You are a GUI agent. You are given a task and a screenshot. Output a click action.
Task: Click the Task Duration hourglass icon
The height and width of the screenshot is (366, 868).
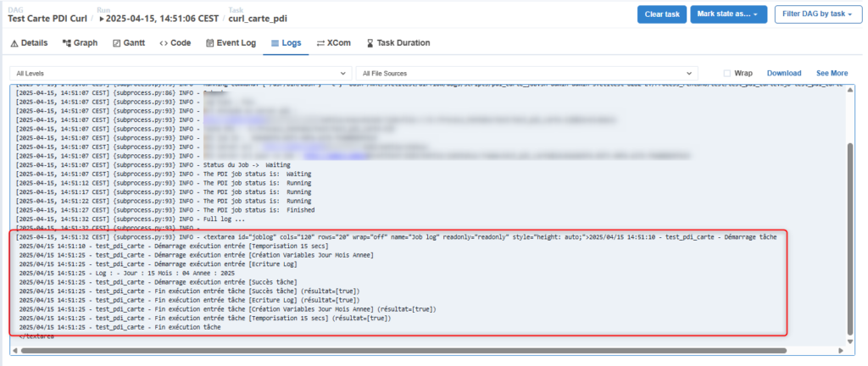tap(370, 43)
